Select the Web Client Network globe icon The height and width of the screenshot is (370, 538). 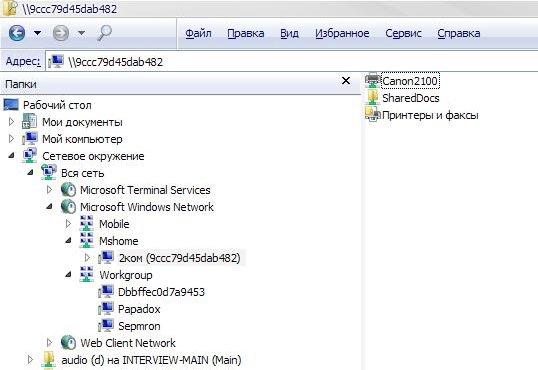click(x=68, y=342)
